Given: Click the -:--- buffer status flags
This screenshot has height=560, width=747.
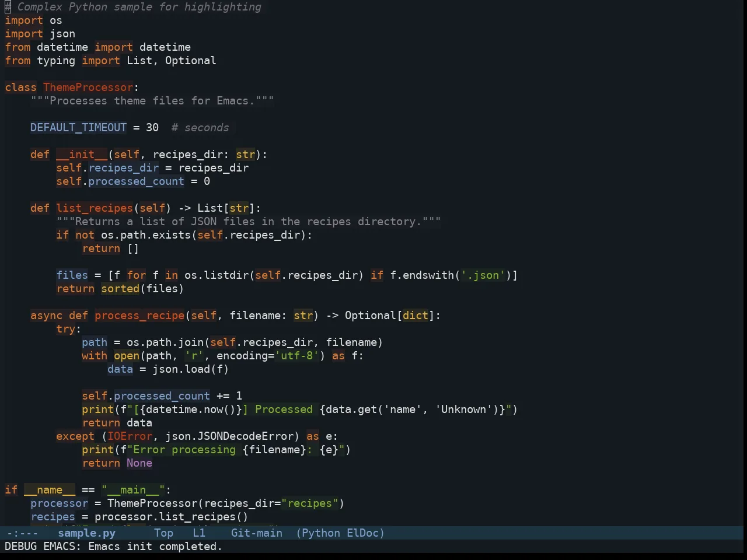Looking at the screenshot, I should 22,533.
